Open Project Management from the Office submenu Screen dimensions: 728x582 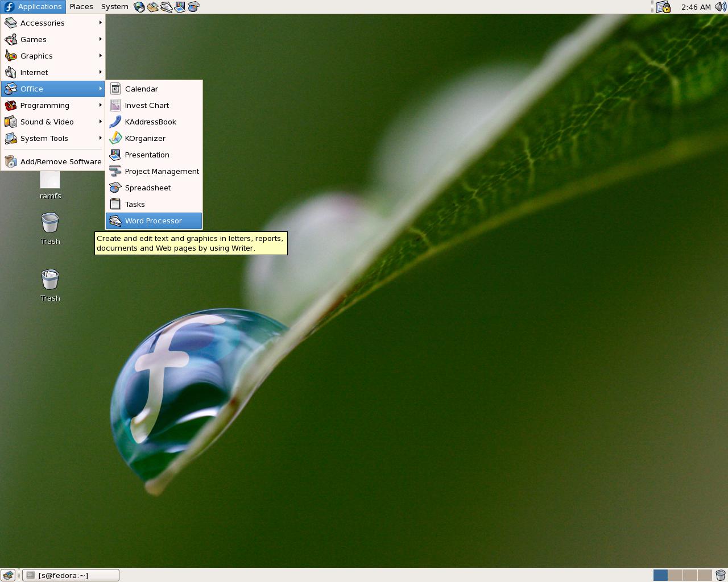(154, 171)
